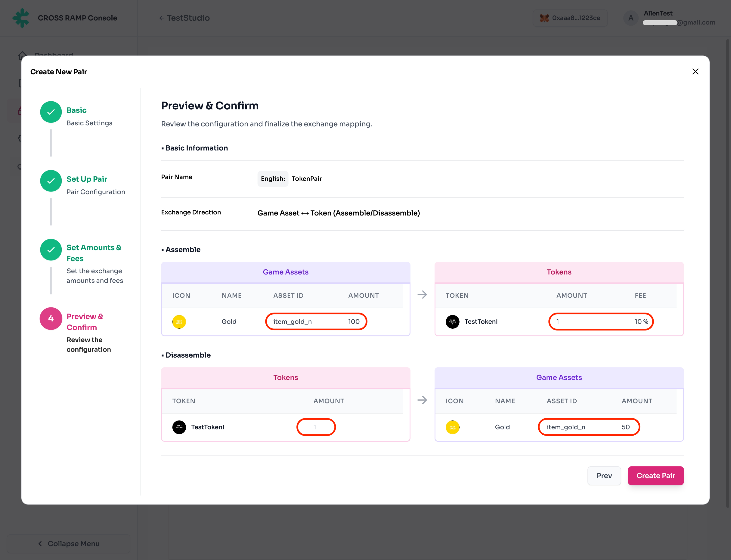The height and width of the screenshot is (560, 731).
Task: Click the MetaMask wallet address badge
Action: pyautogui.click(x=570, y=18)
